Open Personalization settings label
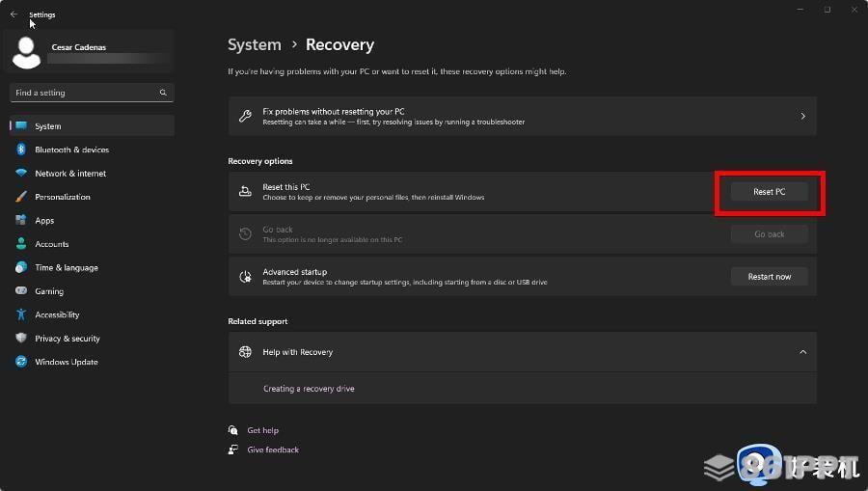868x491 pixels. pyautogui.click(x=63, y=197)
